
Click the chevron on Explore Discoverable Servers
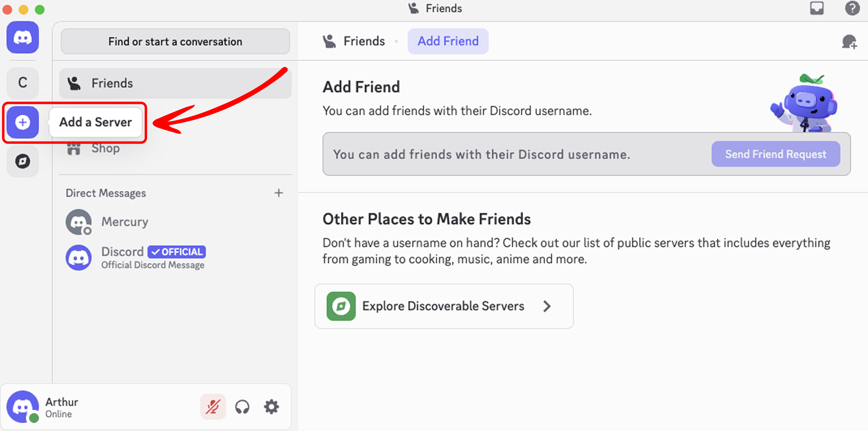pos(547,306)
